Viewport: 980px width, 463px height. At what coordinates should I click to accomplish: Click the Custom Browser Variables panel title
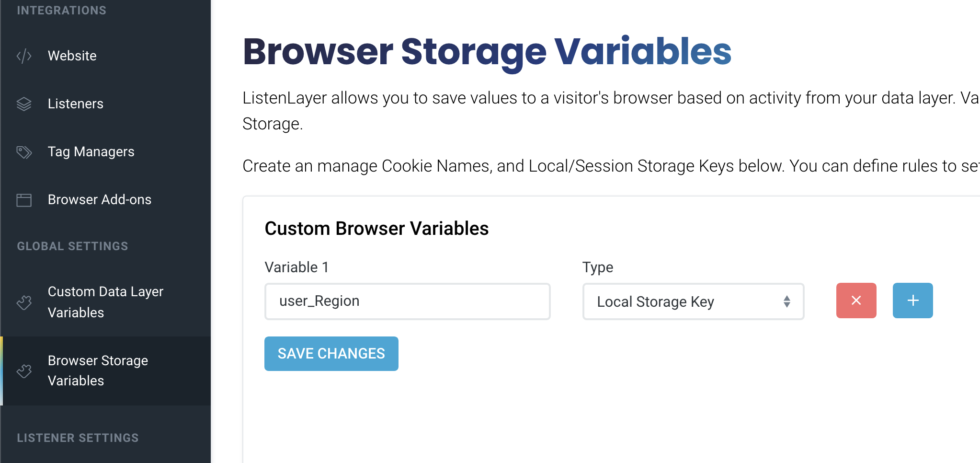(376, 229)
